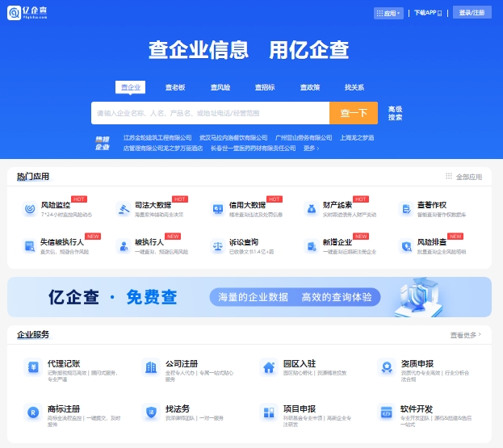Click the 找法务 service title
Image resolution: width=503 pixels, height=448 pixels.
[178, 409]
